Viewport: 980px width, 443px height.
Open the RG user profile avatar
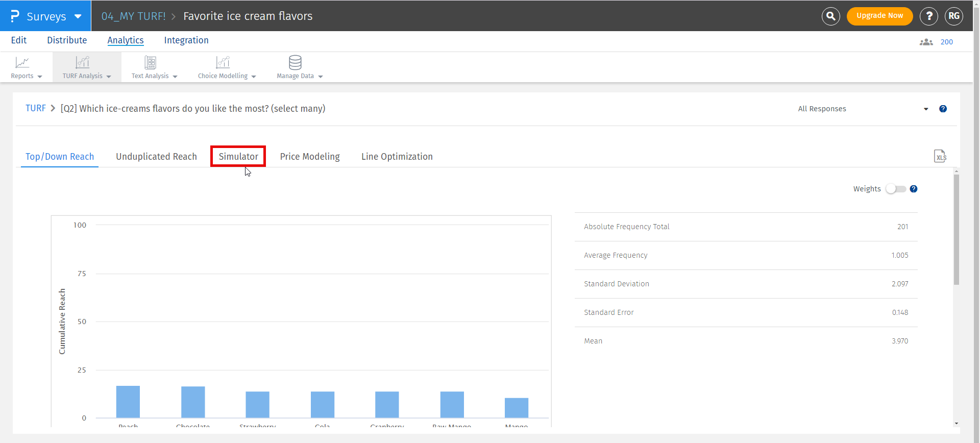click(953, 16)
